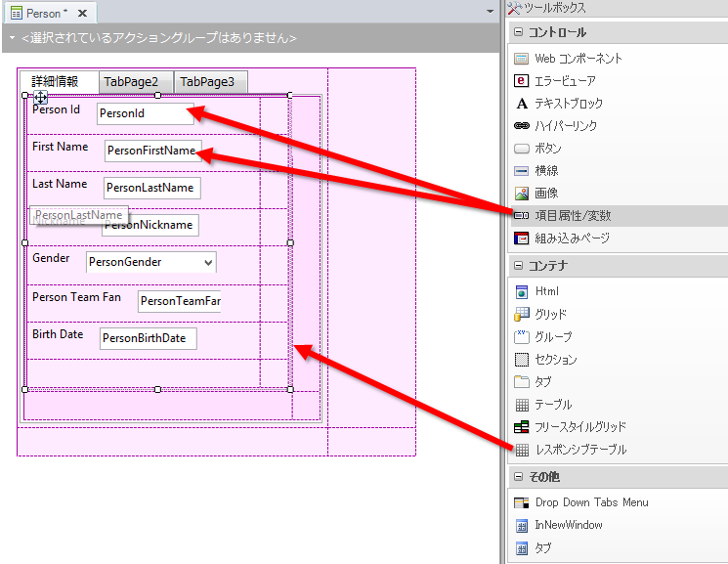The height and width of the screenshot is (564, 728).
Task: Open the document tabs list dropdown arrow
Action: [491, 12]
